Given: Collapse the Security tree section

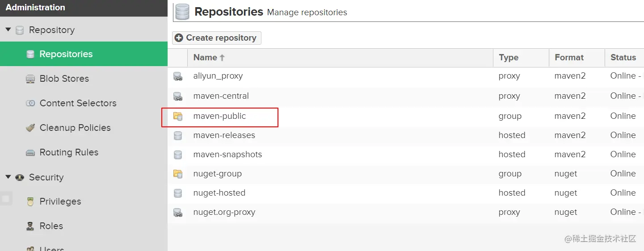Looking at the screenshot, I should (8, 177).
